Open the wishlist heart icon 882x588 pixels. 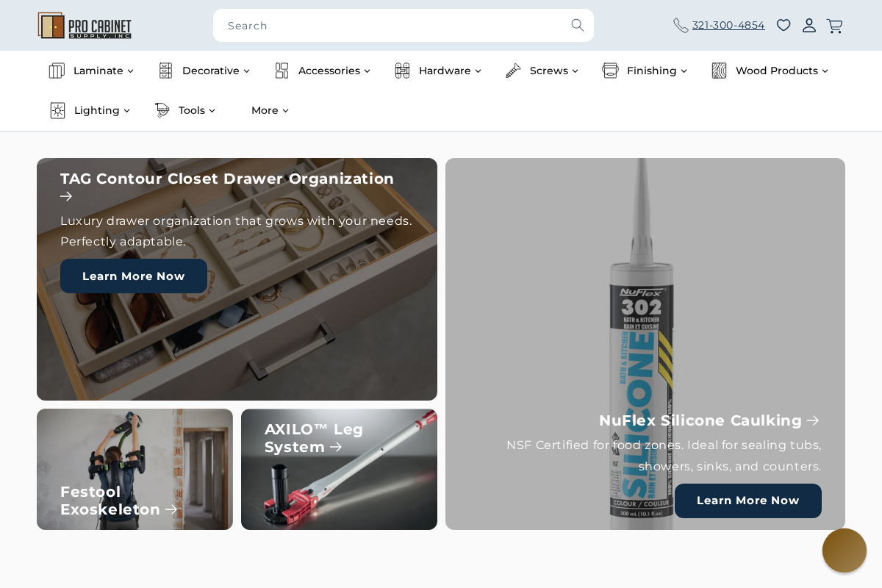pos(784,25)
